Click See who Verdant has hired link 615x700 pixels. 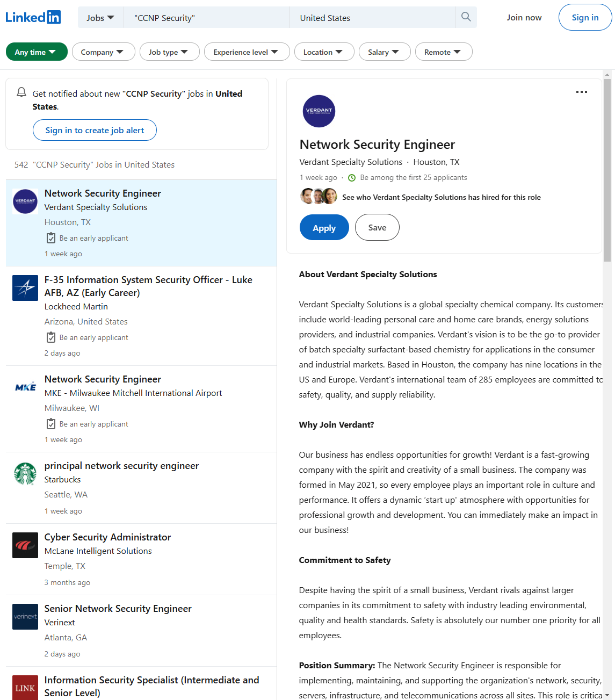pos(442,197)
